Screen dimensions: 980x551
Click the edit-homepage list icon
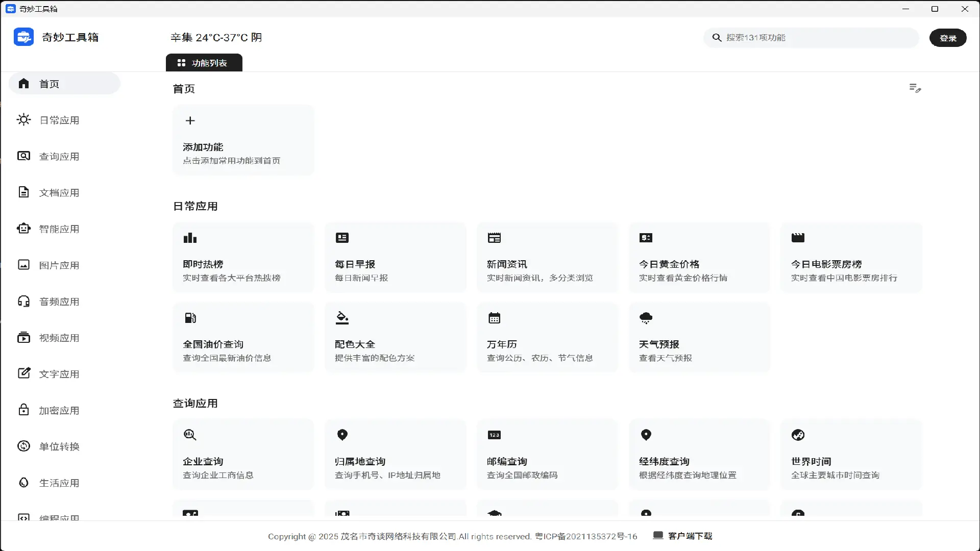tap(915, 88)
